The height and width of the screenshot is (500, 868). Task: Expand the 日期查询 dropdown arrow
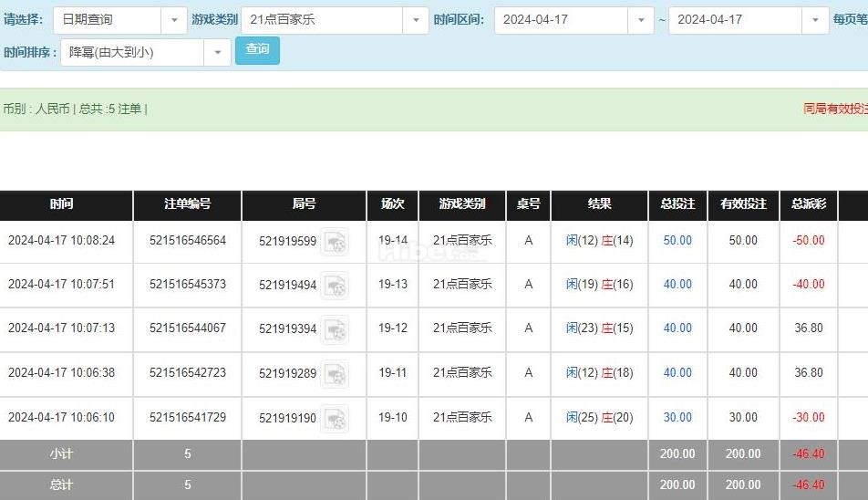174,20
